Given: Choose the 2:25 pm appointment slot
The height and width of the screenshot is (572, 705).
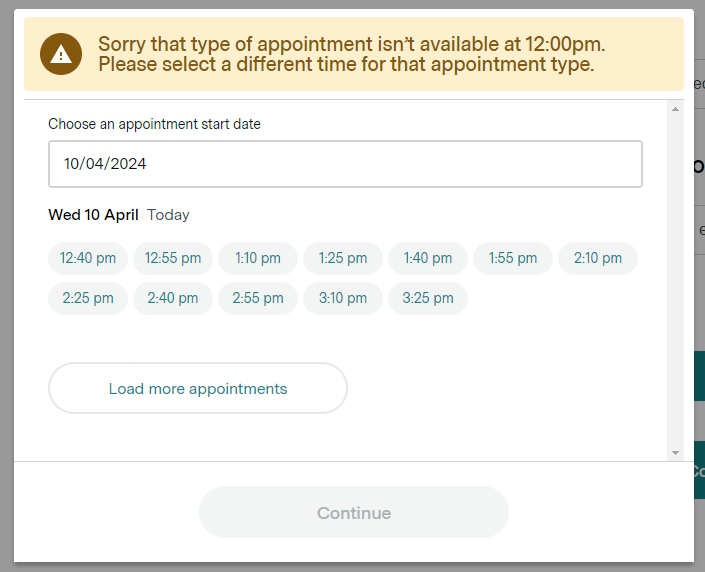Looking at the screenshot, I should click(88, 298).
